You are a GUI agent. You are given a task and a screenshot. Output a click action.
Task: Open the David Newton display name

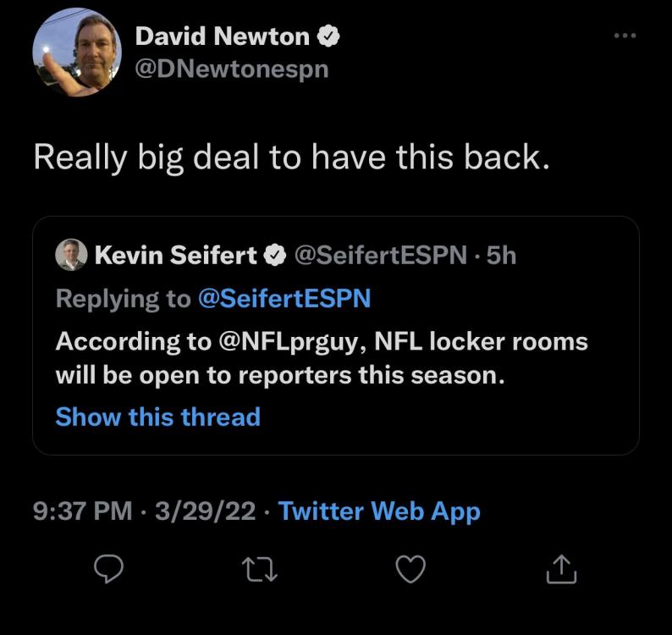coord(223,36)
